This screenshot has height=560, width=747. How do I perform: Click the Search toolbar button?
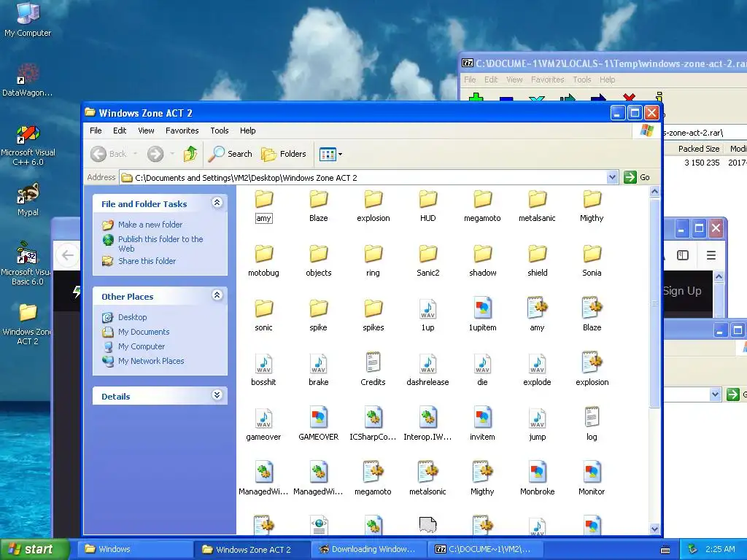tap(231, 154)
